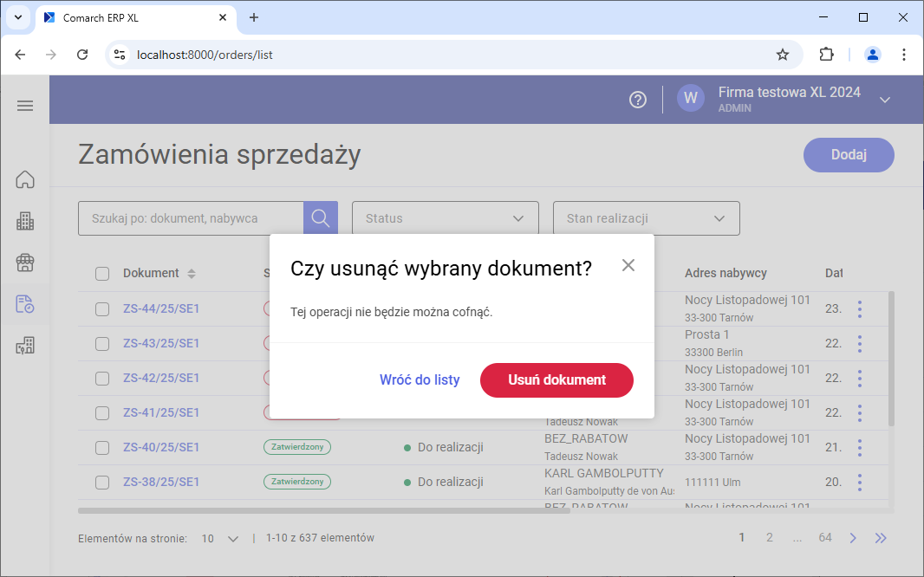Check the checkbox next to ZS-44/25/SE1

[x=101, y=308]
